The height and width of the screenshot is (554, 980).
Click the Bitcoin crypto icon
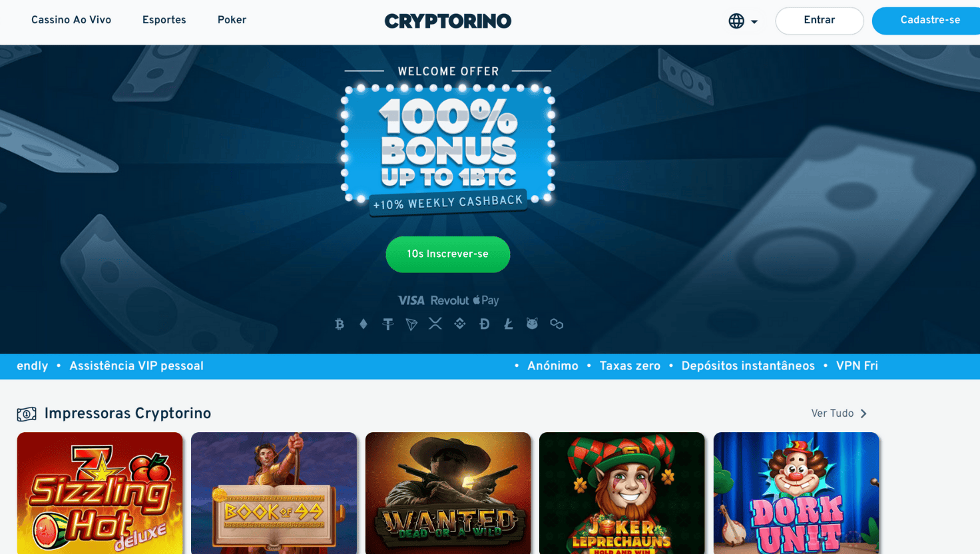click(340, 324)
